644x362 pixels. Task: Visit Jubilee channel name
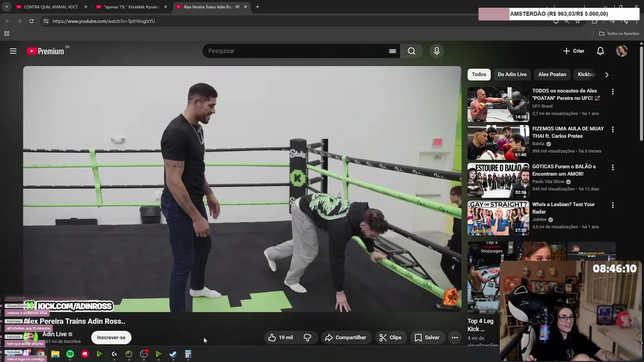[x=538, y=220]
